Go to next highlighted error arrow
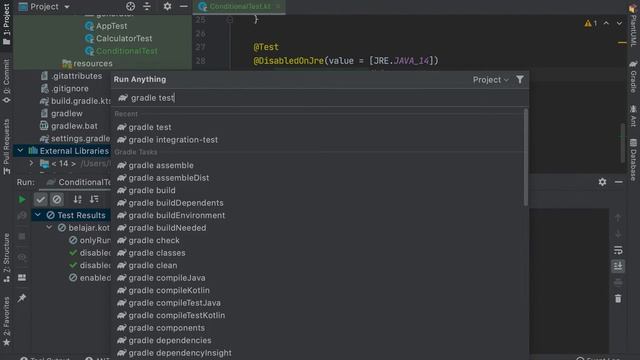Screen dimensions: 640x360 [619, 24]
